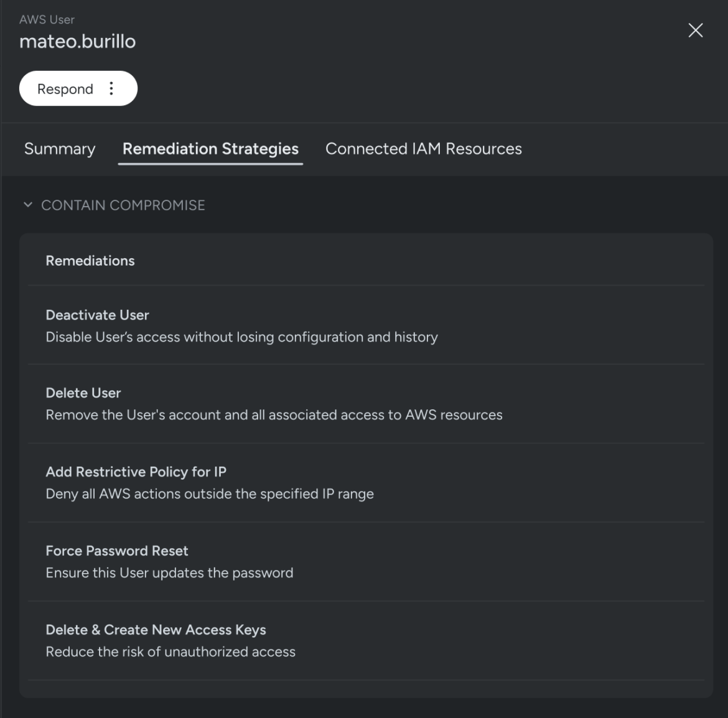Click the Deny all AWS actions description text
Image resolution: width=728 pixels, height=718 pixels.
tap(210, 493)
